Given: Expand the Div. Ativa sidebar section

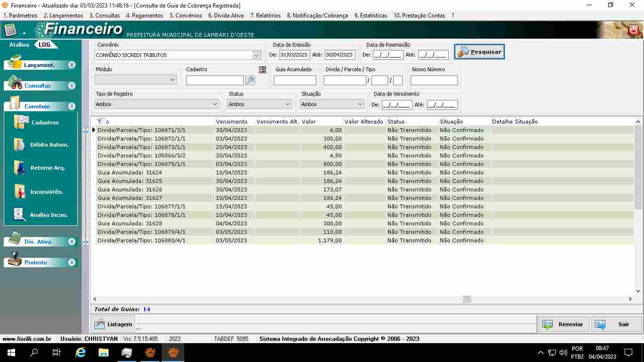Looking at the screenshot, I should (72, 242).
